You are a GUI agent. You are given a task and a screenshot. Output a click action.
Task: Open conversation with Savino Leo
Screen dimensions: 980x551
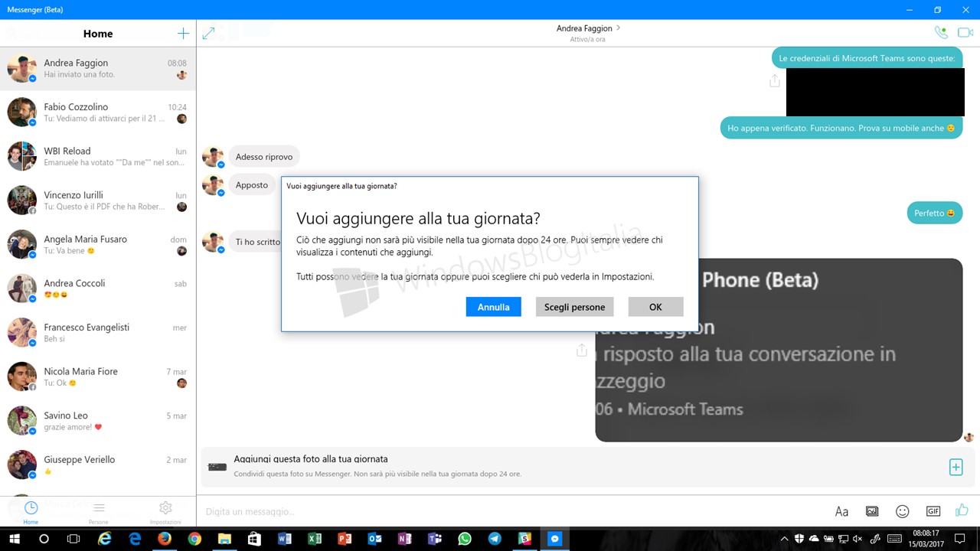(98, 421)
